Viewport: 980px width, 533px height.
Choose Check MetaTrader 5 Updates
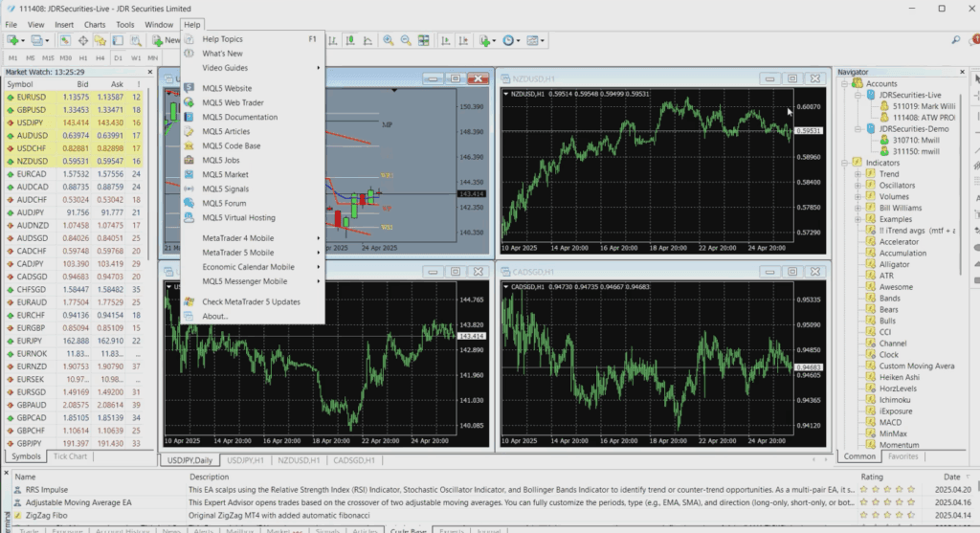tap(253, 301)
